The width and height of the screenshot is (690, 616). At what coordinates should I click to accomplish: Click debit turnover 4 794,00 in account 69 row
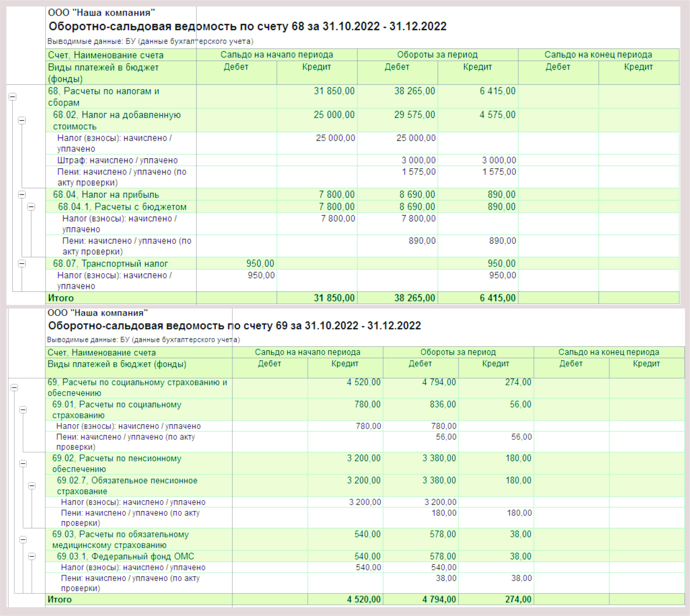tap(439, 382)
